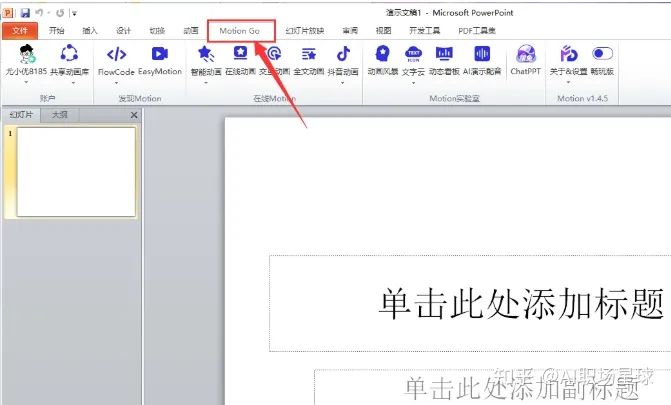Select the 大纲 Outline pane tab
671x405 pixels.
pyautogui.click(x=59, y=115)
